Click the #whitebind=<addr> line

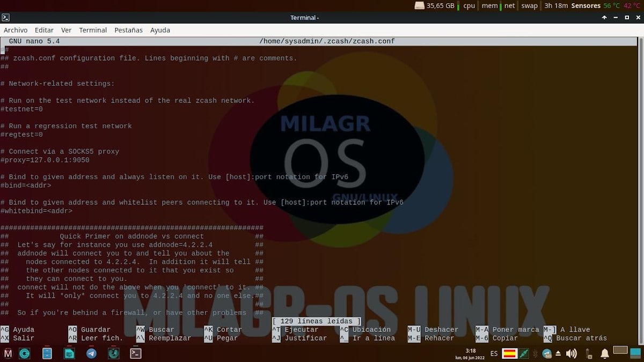point(36,211)
